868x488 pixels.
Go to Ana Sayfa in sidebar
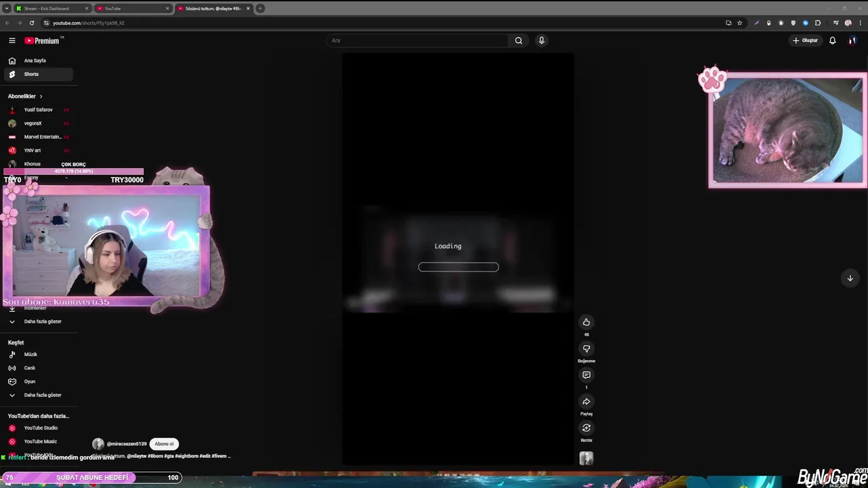click(x=39, y=61)
